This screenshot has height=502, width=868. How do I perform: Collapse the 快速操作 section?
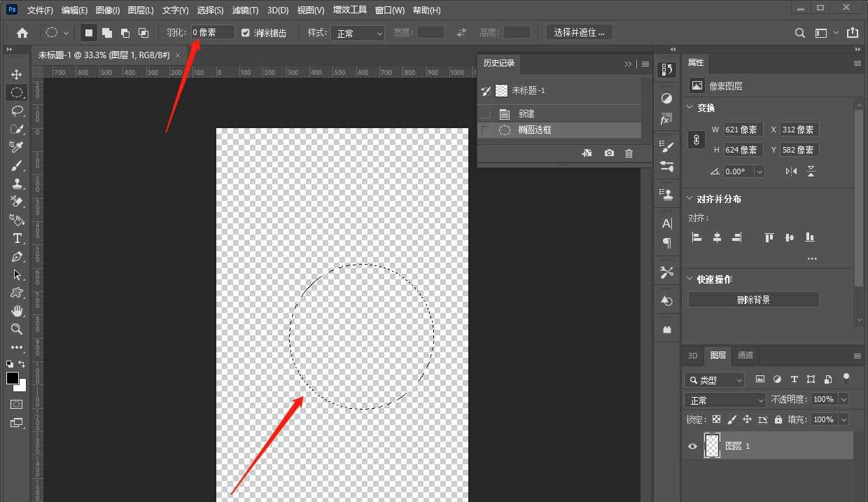pyautogui.click(x=689, y=279)
